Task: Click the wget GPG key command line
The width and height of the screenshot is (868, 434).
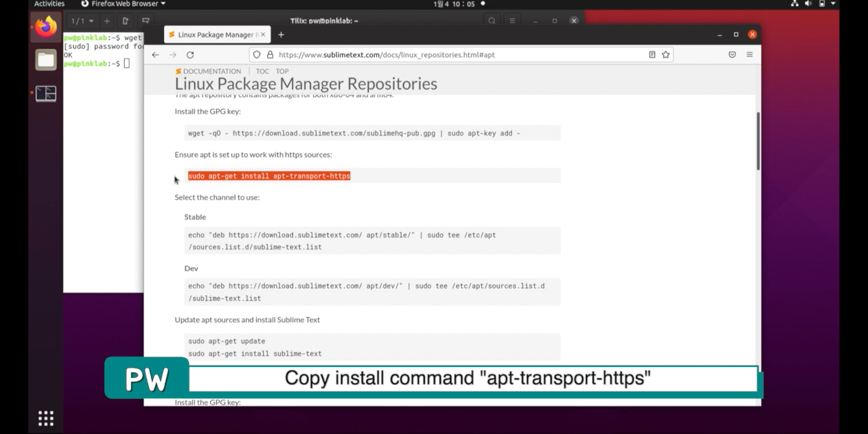Action: 372,133
